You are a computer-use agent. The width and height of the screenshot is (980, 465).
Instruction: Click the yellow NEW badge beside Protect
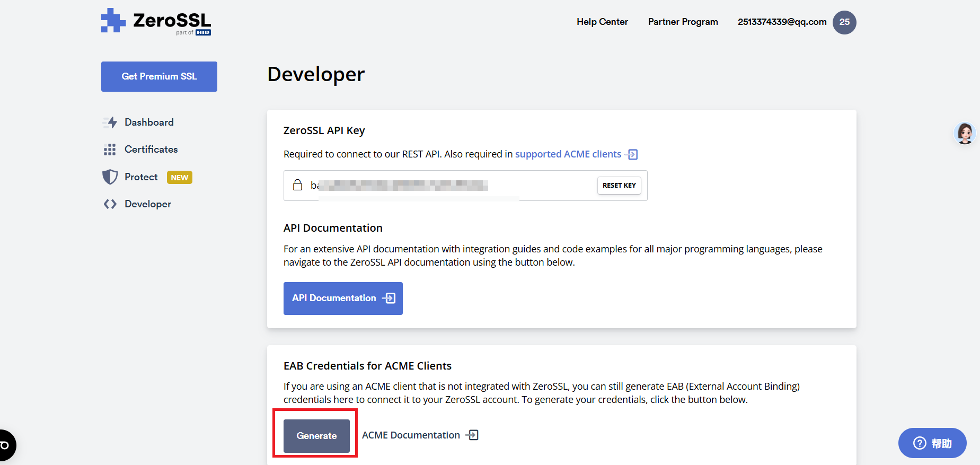[180, 178]
